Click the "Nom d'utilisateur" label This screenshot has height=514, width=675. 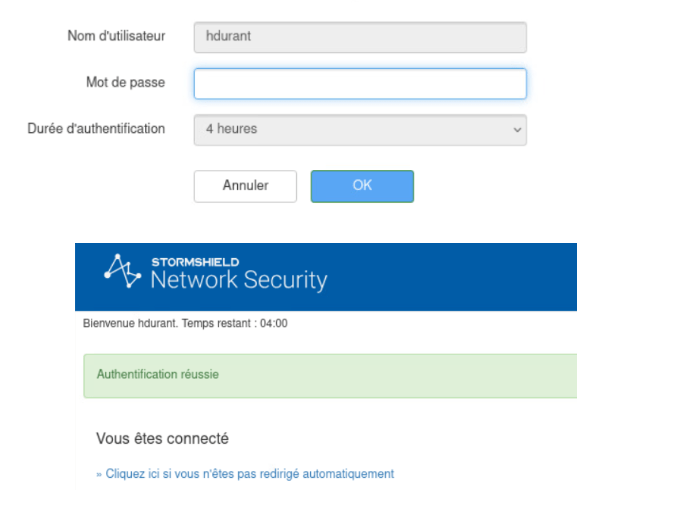click(116, 36)
